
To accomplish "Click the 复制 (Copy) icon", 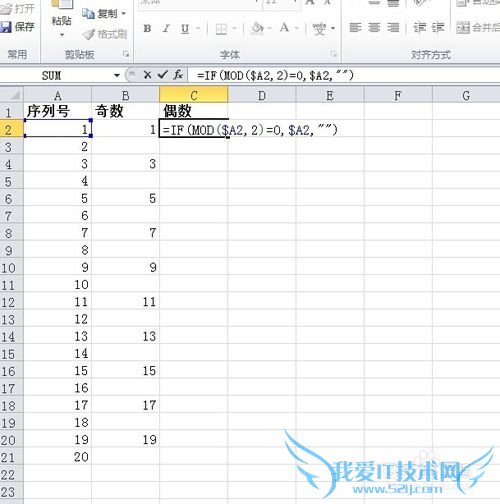I will pyautogui.click(x=88, y=13).
